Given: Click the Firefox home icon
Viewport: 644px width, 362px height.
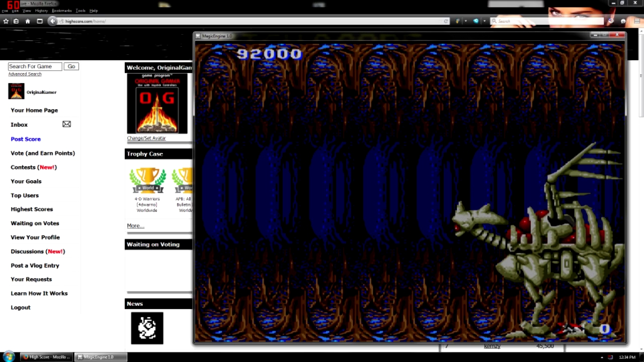Looking at the screenshot, I should pyautogui.click(x=28, y=21).
